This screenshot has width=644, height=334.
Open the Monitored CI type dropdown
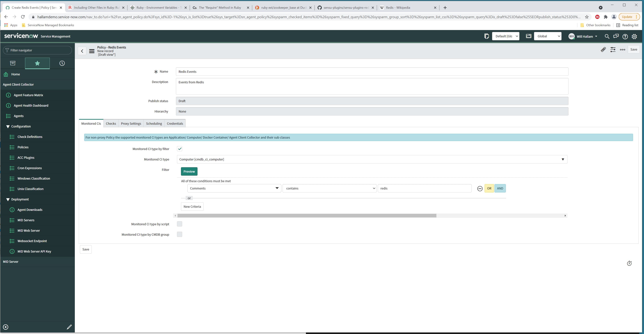click(x=563, y=159)
